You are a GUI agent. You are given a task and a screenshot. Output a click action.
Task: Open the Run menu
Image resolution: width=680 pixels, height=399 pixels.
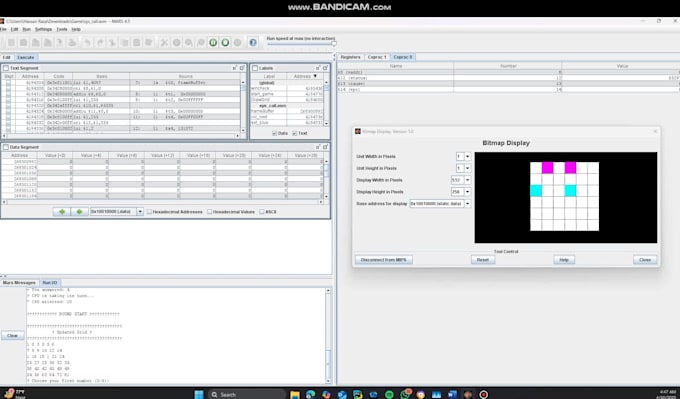pyautogui.click(x=26, y=29)
